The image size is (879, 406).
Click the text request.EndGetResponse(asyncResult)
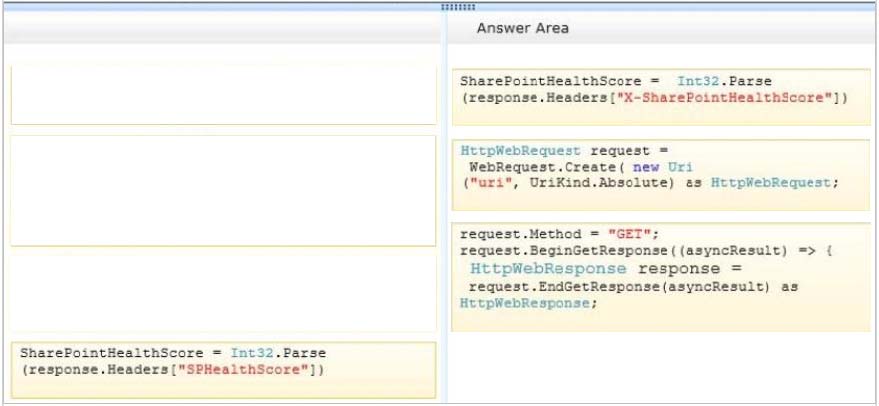coord(622,287)
